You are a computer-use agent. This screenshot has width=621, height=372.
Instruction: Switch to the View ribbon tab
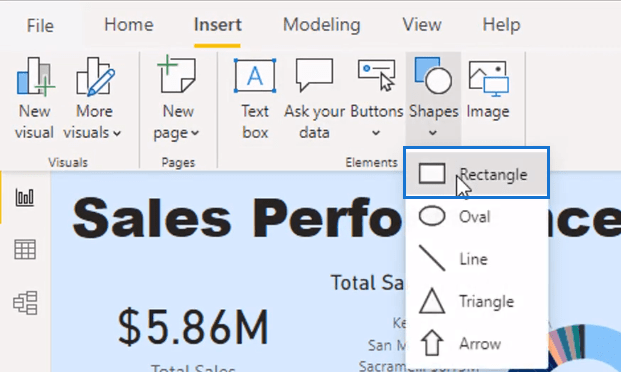(422, 25)
